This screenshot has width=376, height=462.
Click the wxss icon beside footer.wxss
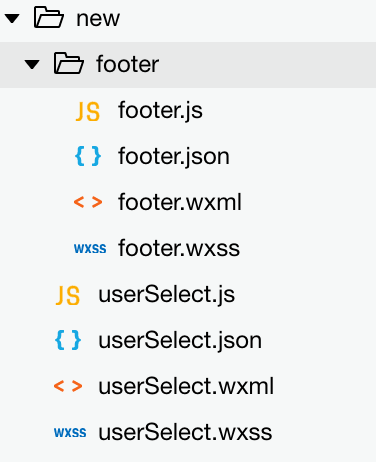90,248
